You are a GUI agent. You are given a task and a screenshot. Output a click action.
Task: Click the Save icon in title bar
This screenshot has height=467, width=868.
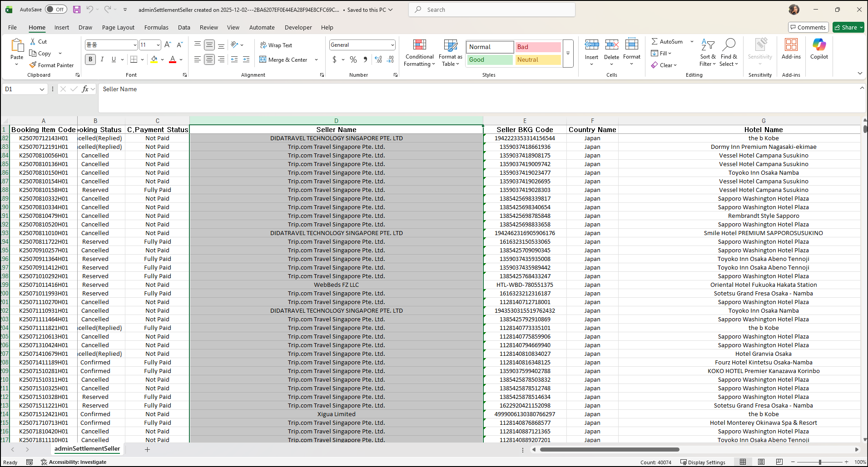(77, 10)
